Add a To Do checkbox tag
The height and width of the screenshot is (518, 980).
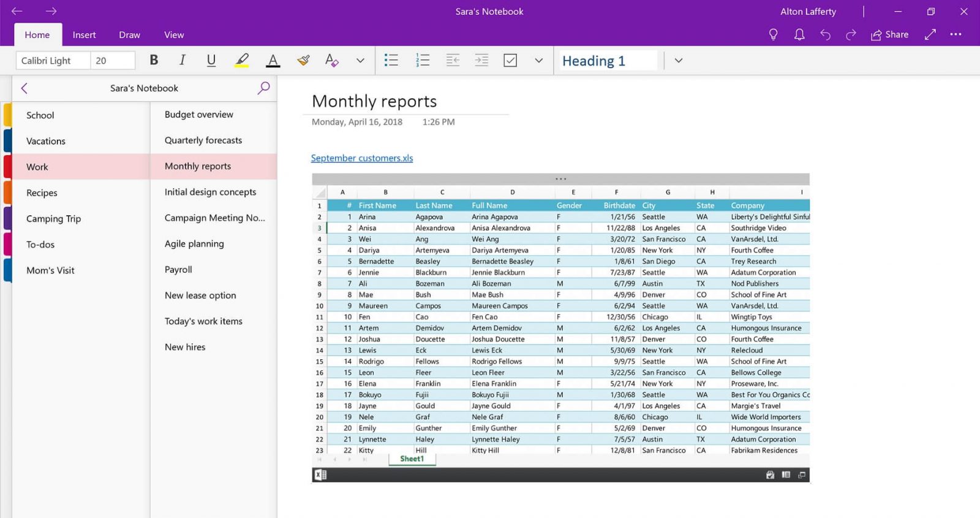(510, 60)
